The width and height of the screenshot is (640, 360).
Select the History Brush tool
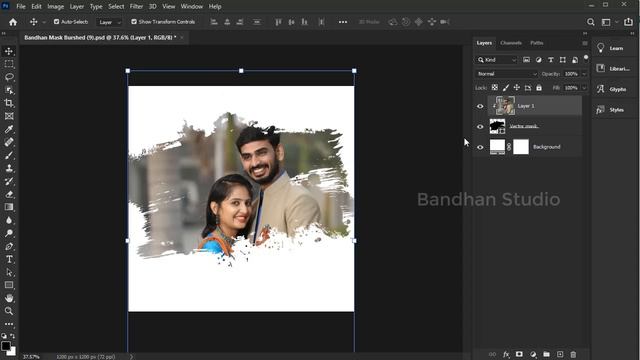click(x=9, y=181)
